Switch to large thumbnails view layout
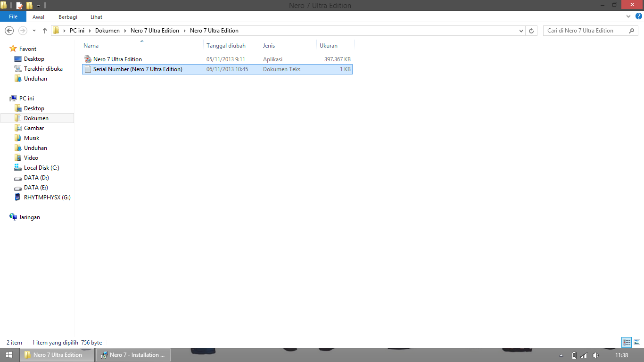 636,343
